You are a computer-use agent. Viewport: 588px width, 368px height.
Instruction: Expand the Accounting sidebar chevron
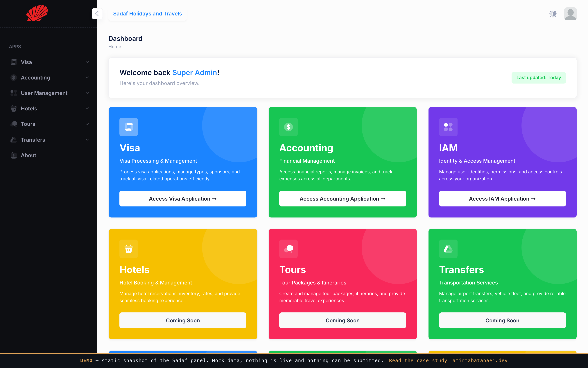[87, 78]
